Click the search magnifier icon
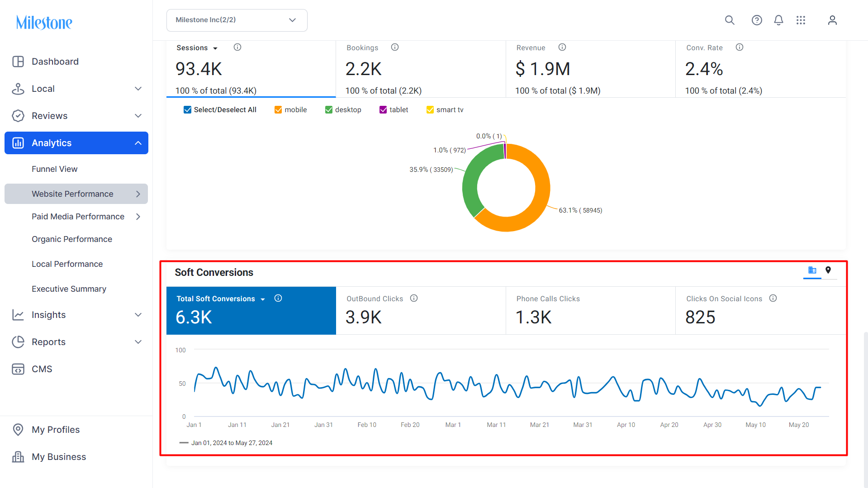The width and height of the screenshot is (868, 488). 730,20
